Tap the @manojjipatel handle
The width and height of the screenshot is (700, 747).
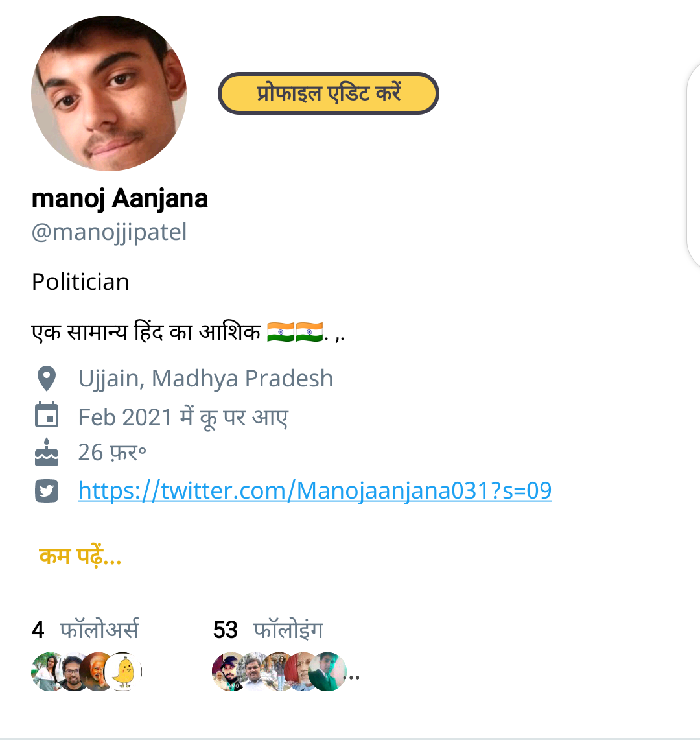click(109, 231)
